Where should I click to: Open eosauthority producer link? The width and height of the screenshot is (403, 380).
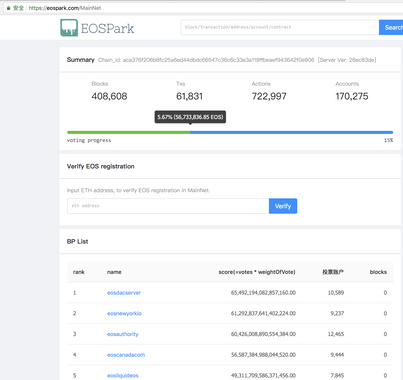[122, 334]
